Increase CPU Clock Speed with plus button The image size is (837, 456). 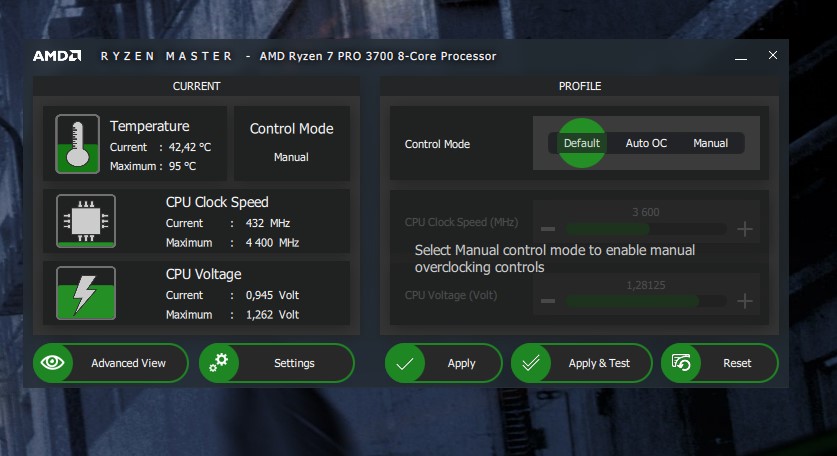pyautogui.click(x=745, y=229)
